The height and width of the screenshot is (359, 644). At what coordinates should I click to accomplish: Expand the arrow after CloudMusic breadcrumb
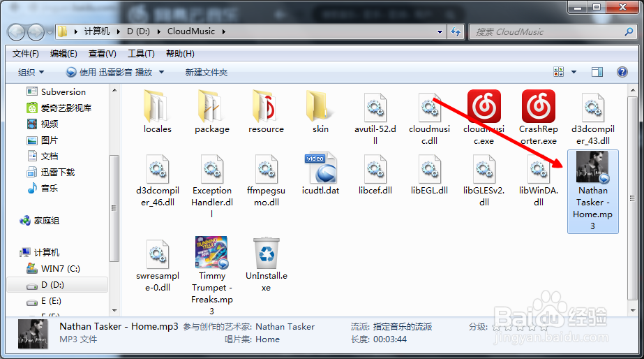224,31
